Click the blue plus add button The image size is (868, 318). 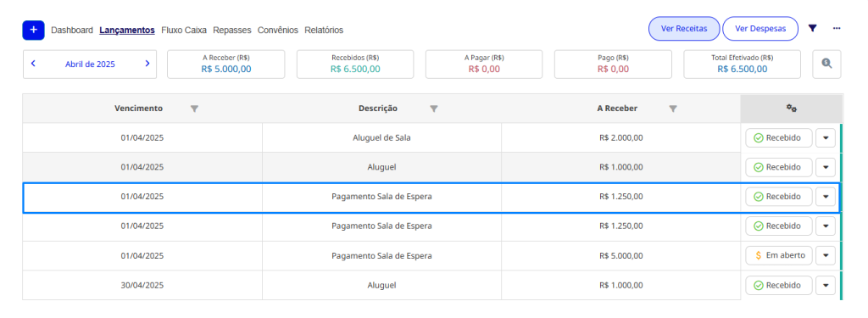coord(33,30)
